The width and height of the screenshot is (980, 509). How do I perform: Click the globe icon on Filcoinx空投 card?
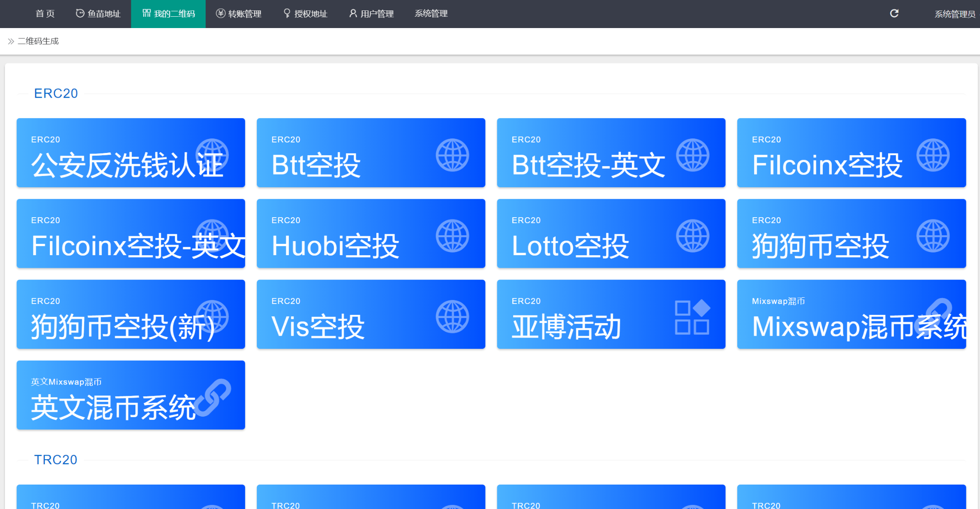point(933,155)
